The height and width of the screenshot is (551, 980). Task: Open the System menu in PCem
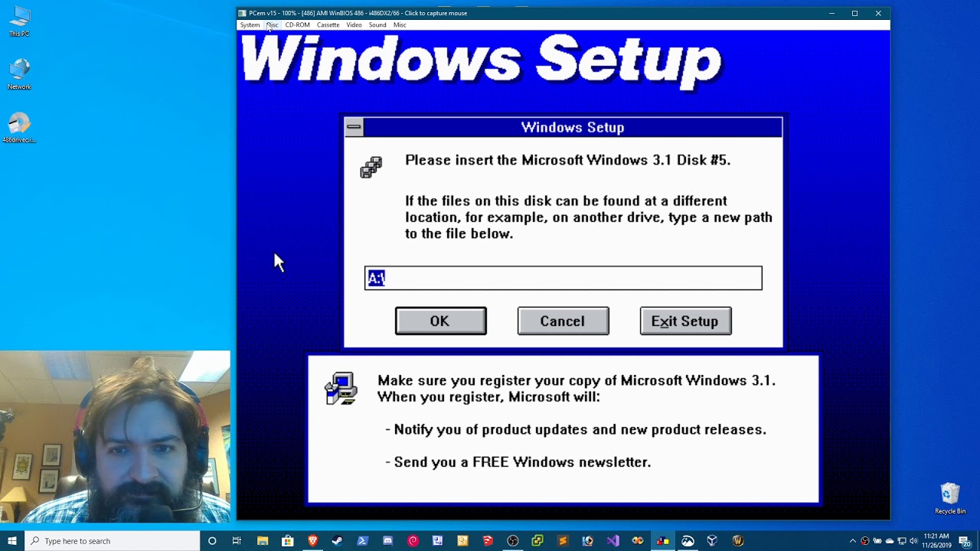click(x=250, y=24)
